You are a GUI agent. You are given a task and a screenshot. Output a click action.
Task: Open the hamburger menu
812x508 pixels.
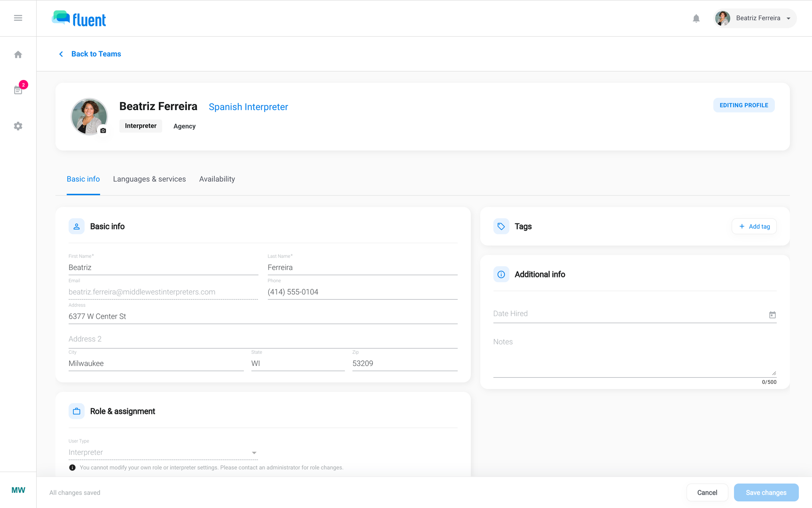(18, 18)
